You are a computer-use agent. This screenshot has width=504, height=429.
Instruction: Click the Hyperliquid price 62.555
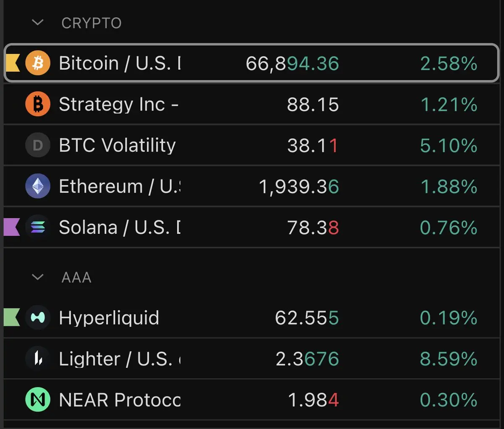307,318
